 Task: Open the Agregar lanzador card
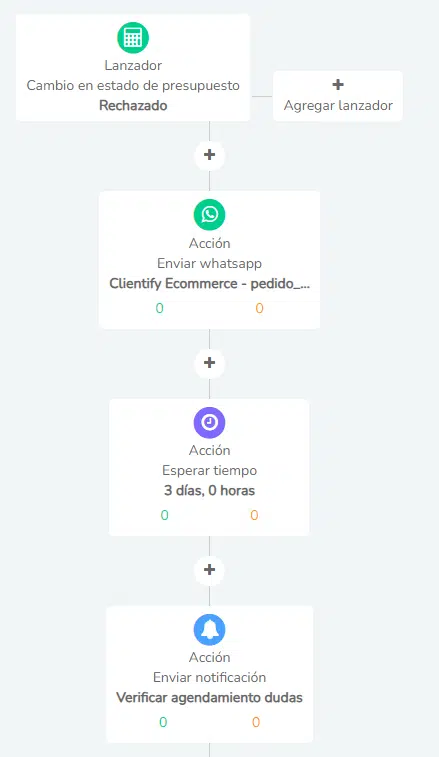(338, 96)
